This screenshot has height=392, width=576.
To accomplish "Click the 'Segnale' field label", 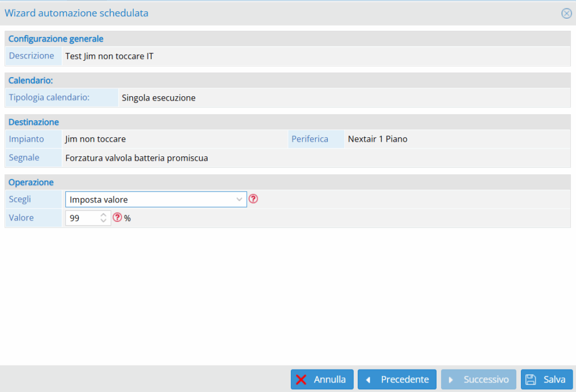I will tap(24, 157).
